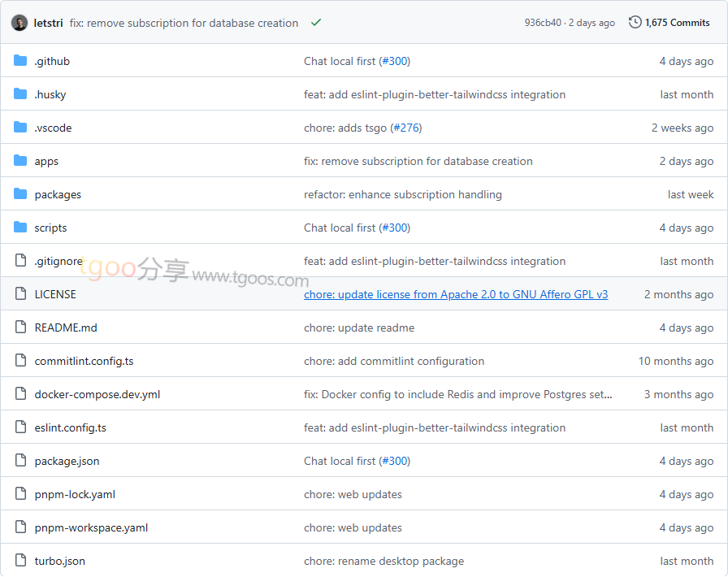Open the apps folder
This screenshot has height=577, width=728.
pos(46,161)
